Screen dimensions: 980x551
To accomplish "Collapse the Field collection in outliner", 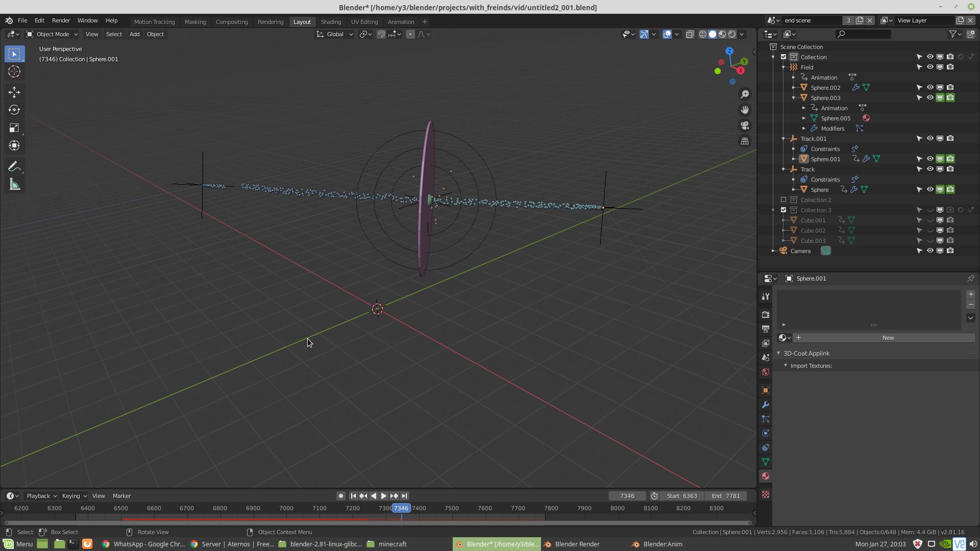I will click(x=783, y=67).
